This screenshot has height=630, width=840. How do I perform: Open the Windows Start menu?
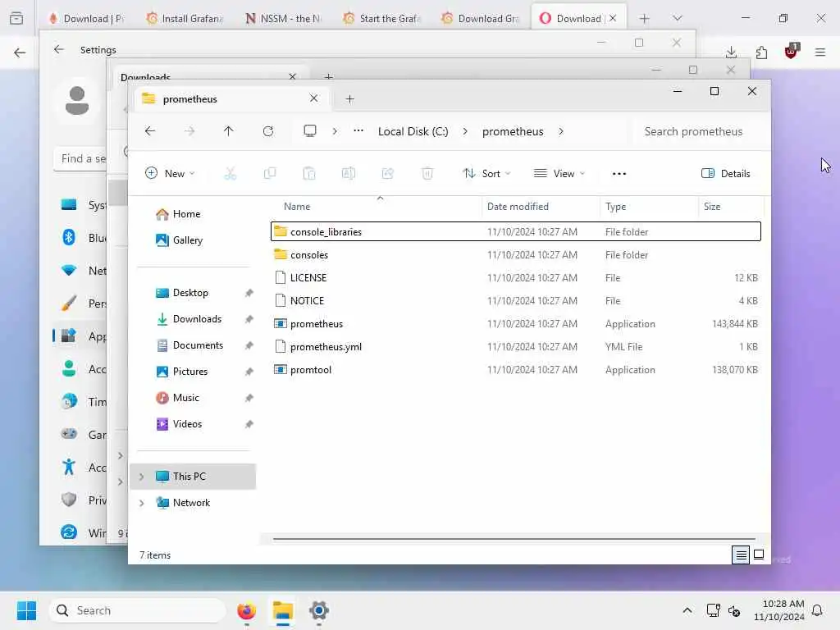click(x=26, y=610)
